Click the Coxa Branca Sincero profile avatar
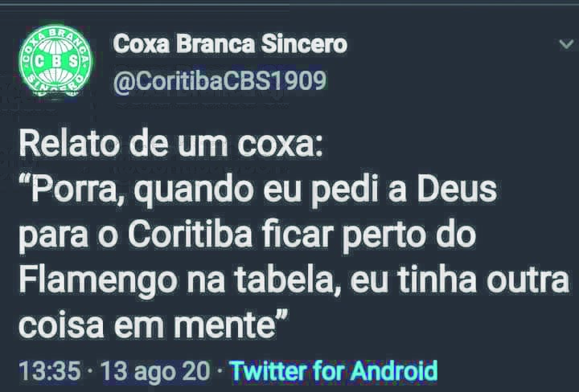The width and height of the screenshot is (579, 392). point(55,62)
